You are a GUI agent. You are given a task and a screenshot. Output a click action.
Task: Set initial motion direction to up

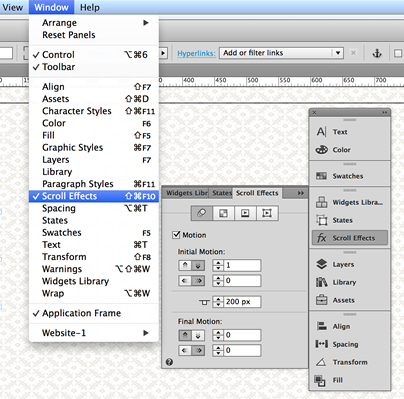click(x=185, y=265)
